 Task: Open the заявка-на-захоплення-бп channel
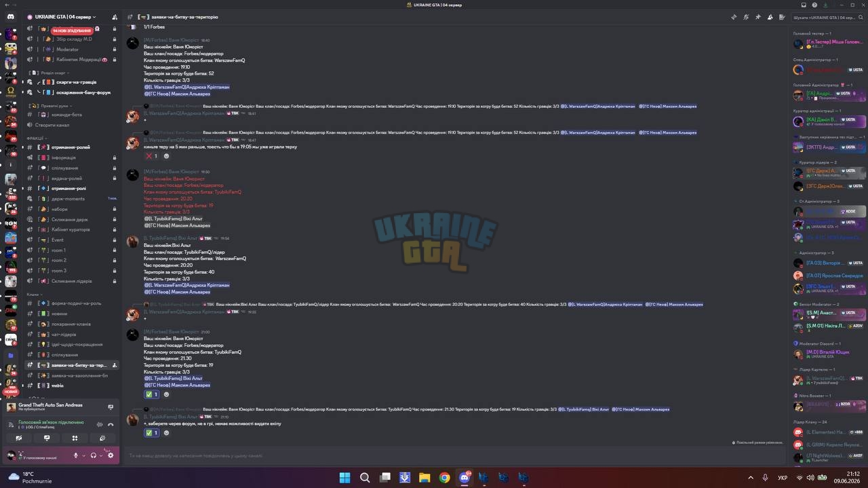(x=72, y=375)
